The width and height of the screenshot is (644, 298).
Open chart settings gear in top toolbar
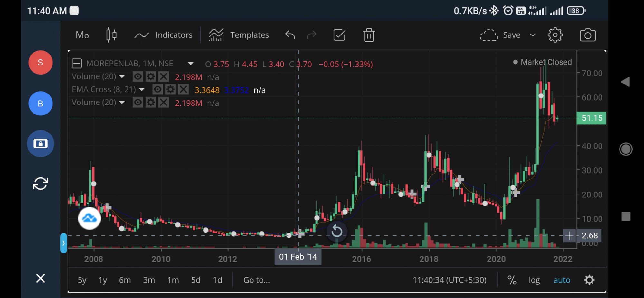point(555,35)
